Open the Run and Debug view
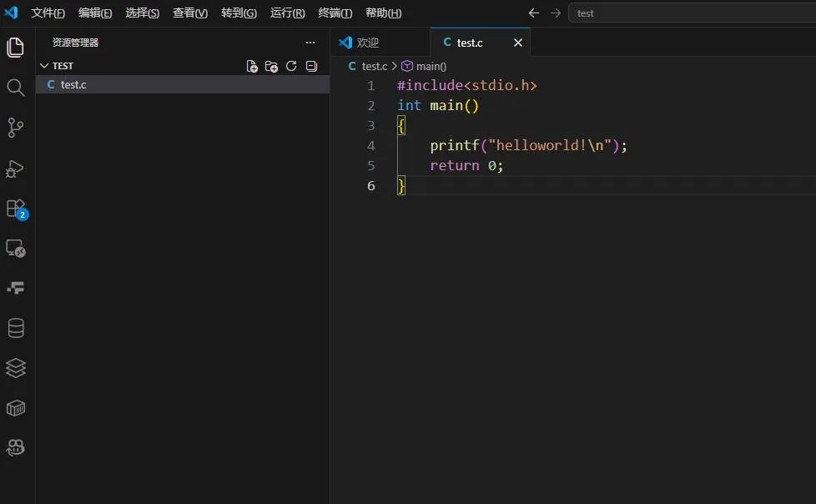The height and width of the screenshot is (504, 816). point(14,169)
